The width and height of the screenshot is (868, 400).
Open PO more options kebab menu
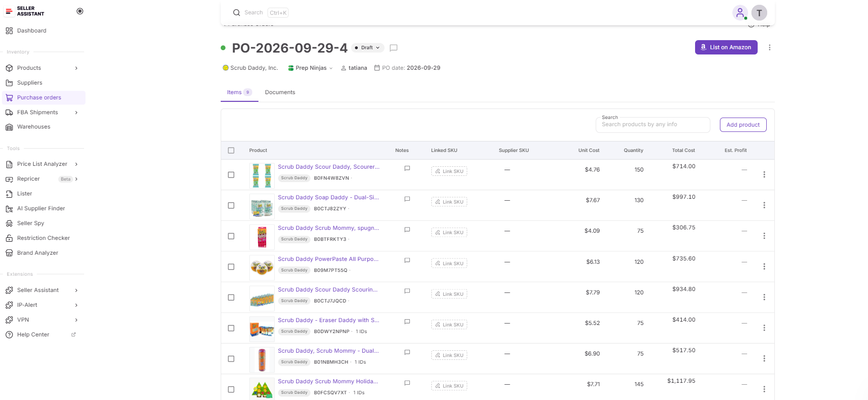pyautogui.click(x=769, y=47)
